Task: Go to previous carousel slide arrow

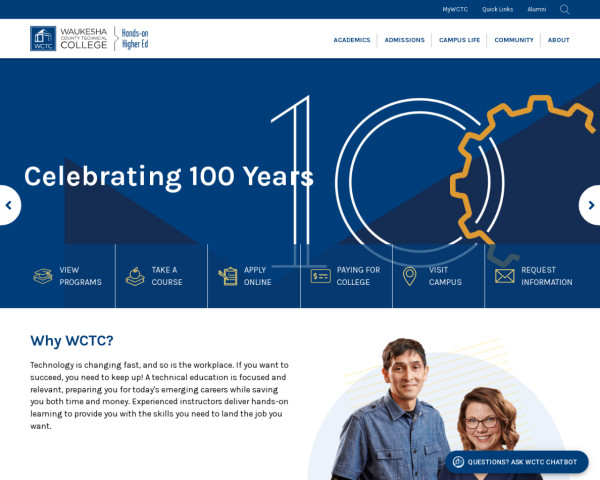Action: click(8, 205)
